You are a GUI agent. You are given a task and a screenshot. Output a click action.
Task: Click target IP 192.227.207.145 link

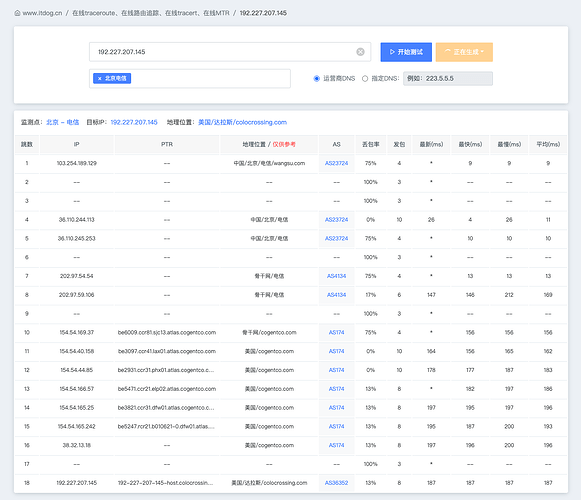point(134,122)
